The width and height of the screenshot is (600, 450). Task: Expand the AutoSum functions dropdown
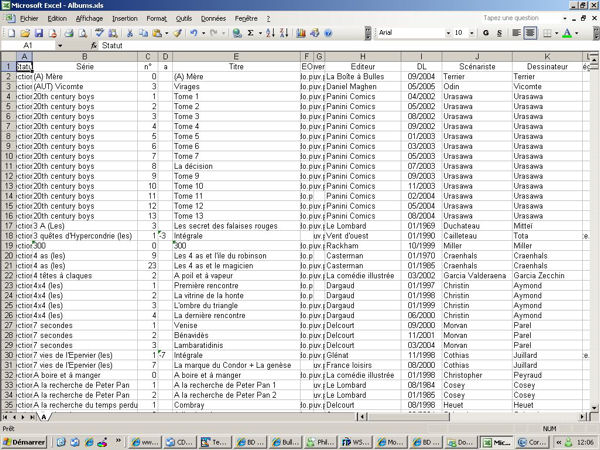point(260,33)
